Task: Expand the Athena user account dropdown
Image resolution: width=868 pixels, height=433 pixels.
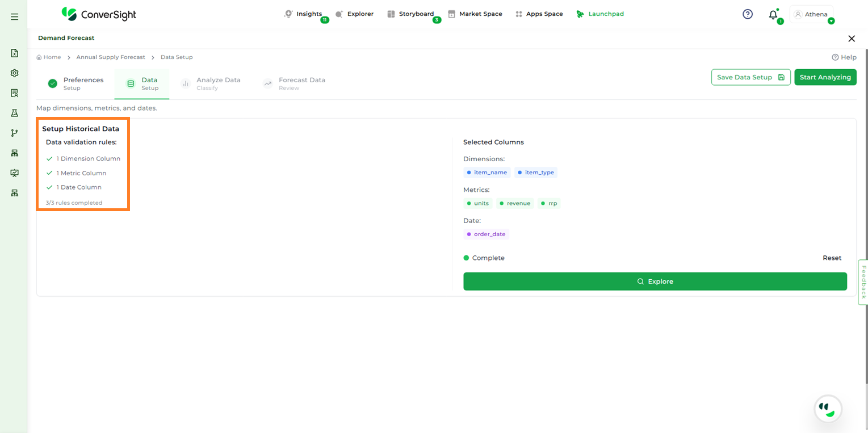Action: 812,15
